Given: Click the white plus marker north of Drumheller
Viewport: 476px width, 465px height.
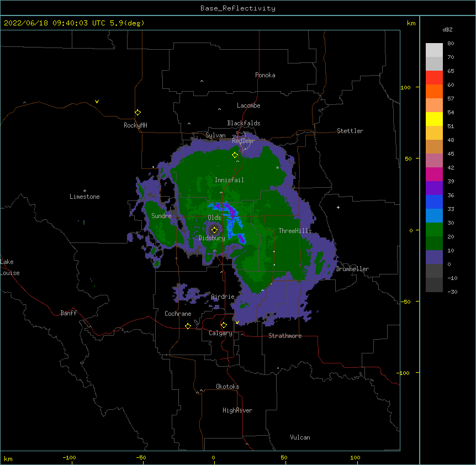Looking at the screenshot, I should 338,207.
